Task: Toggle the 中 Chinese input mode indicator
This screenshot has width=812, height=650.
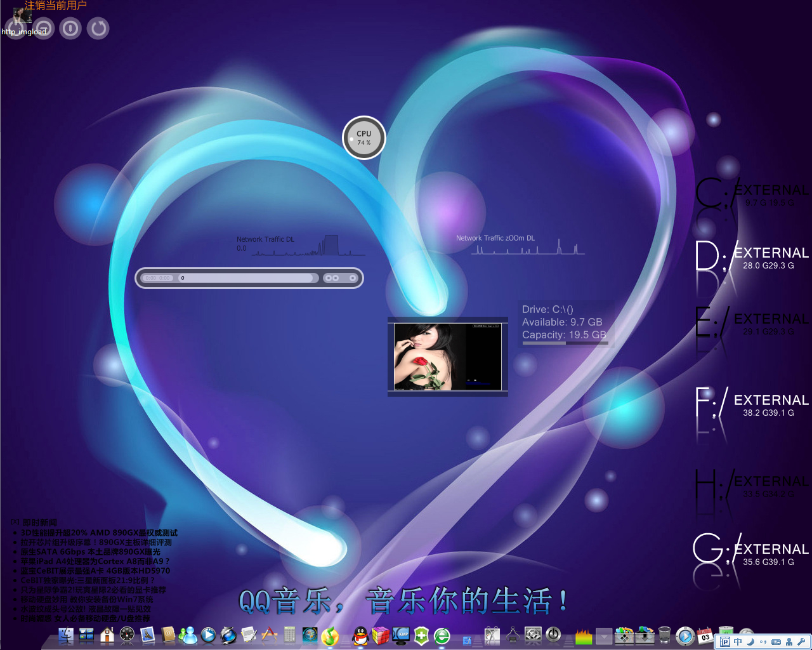Action: point(738,642)
